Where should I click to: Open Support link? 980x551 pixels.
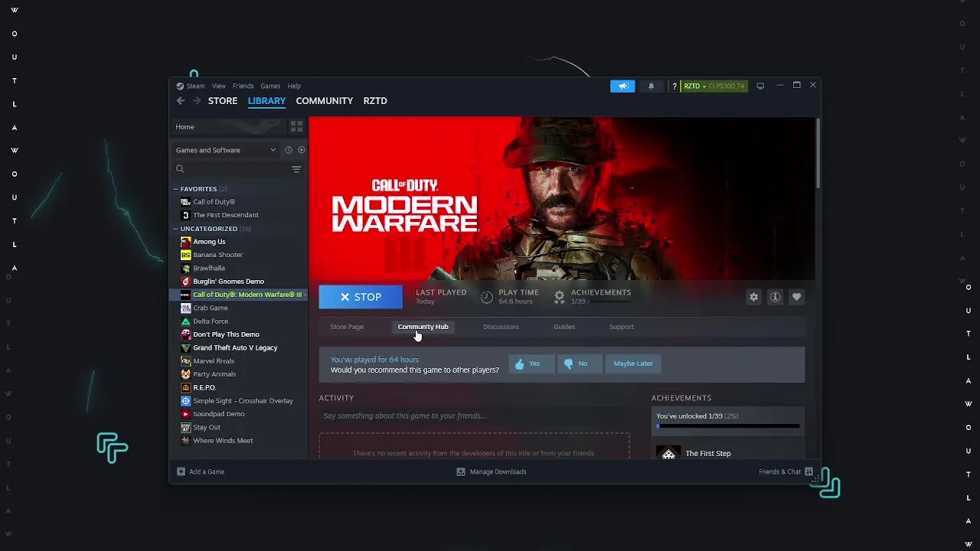coord(622,327)
